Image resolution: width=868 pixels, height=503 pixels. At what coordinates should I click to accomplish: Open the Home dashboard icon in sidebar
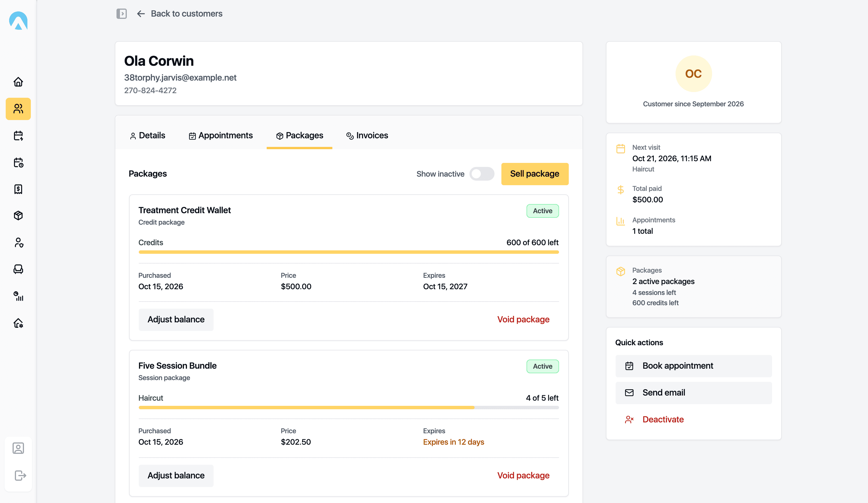tap(18, 82)
